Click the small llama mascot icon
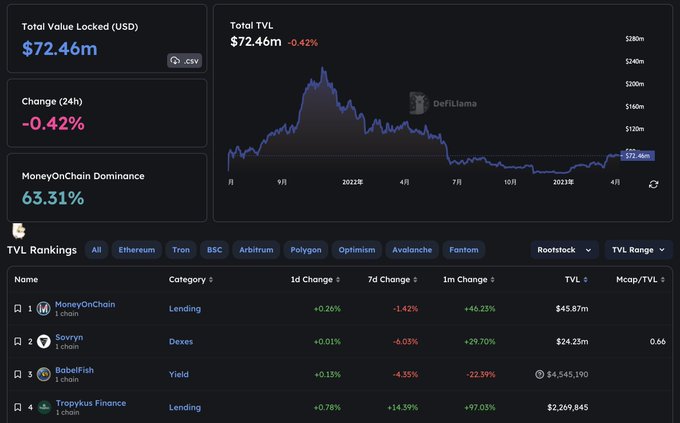 (19, 231)
